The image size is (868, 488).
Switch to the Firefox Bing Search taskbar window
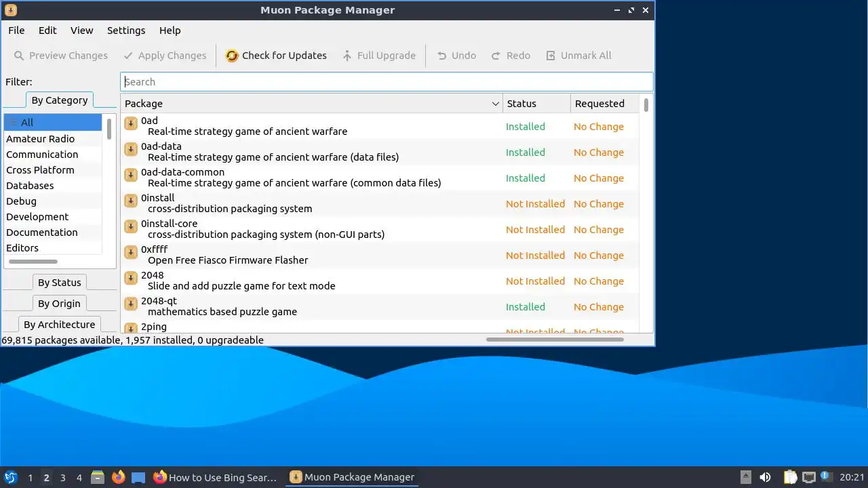click(x=216, y=477)
